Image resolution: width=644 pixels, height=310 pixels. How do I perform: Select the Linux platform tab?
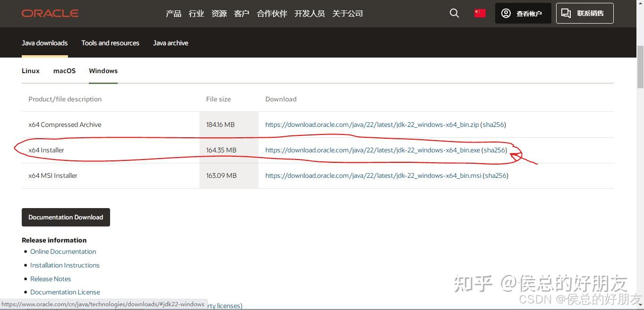(x=31, y=71)
